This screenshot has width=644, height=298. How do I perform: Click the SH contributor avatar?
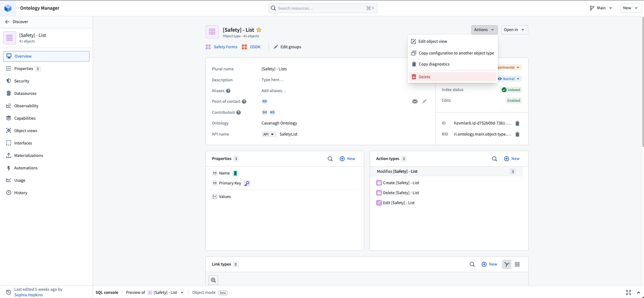(x=265, y=112)
